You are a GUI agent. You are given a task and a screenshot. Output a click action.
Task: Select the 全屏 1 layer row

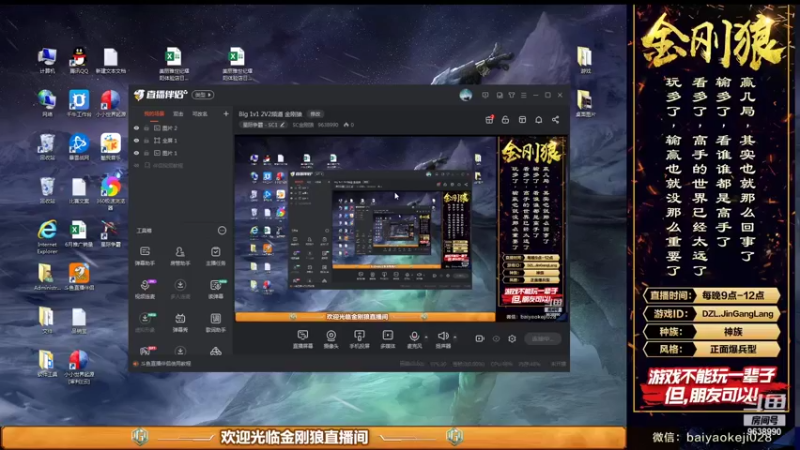(181, 140)
